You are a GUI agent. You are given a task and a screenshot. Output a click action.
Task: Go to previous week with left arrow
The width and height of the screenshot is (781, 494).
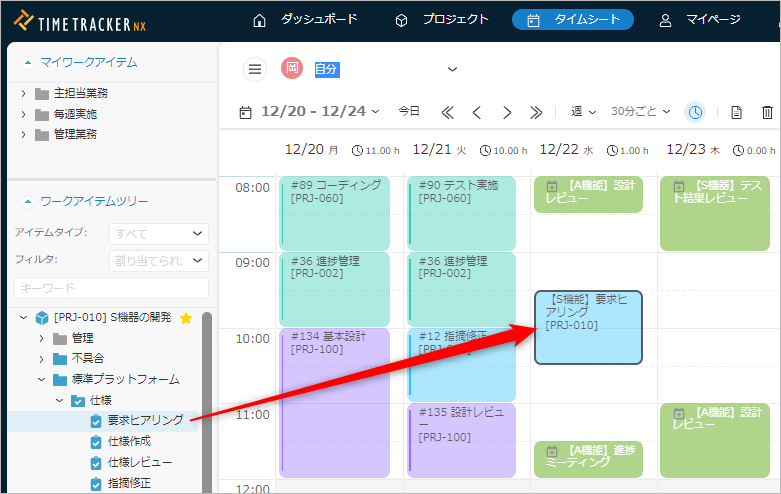477,112
